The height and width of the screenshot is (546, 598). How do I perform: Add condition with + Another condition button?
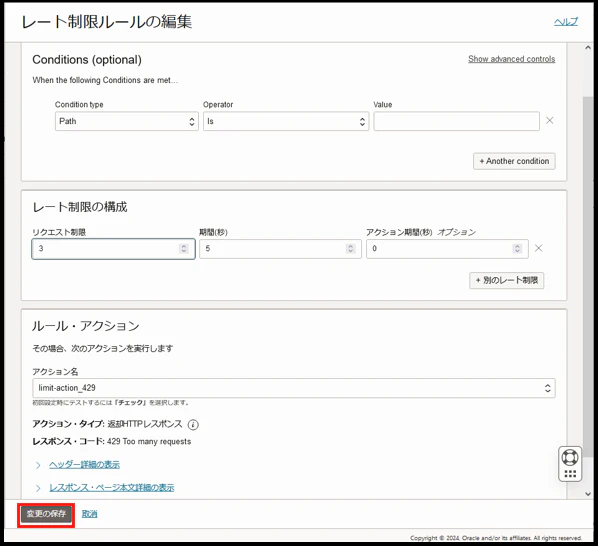click(514, 161)
